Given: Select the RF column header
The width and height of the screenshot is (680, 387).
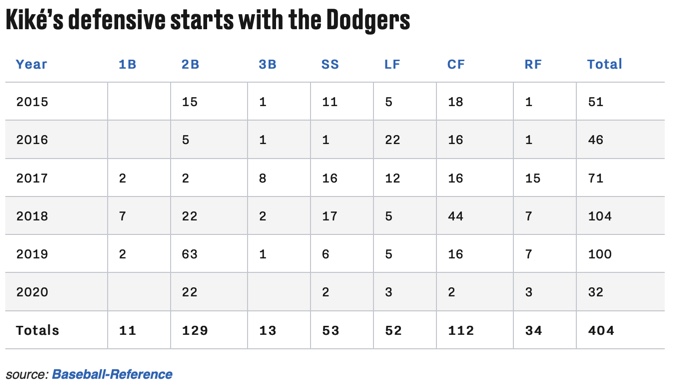Looking at the screenshot, I should click(533, 64).
